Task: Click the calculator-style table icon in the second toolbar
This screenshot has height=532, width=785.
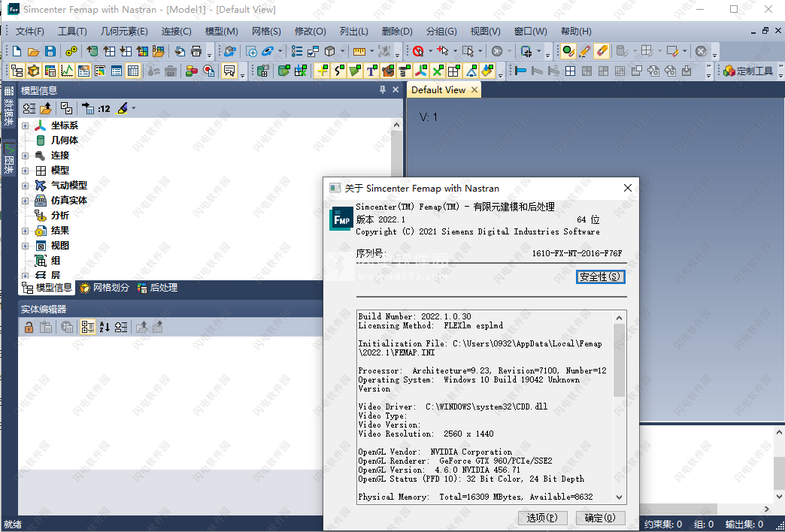Action: pos(132,71)
